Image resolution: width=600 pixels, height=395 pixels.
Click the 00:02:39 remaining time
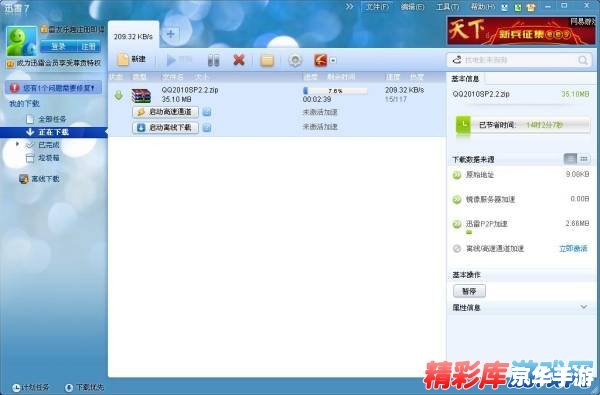[x=317, y=100]
